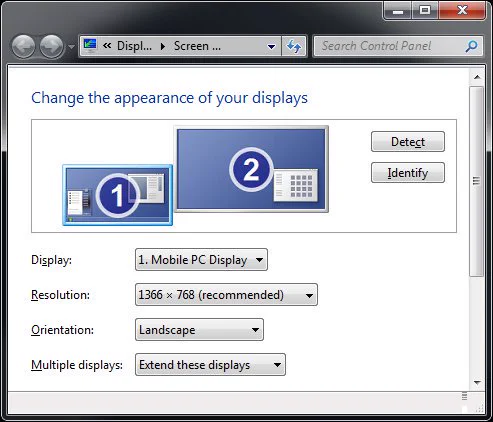Click the magnifying glass search icon
The height and width of the screenshot is (422, 493).
pyautogui.click(x=471, y=46)
